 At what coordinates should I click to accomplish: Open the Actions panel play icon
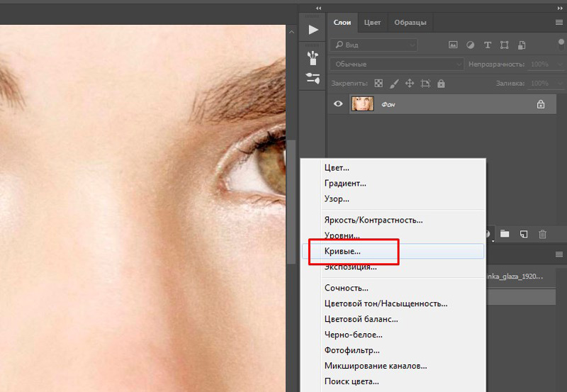point(313,30)
